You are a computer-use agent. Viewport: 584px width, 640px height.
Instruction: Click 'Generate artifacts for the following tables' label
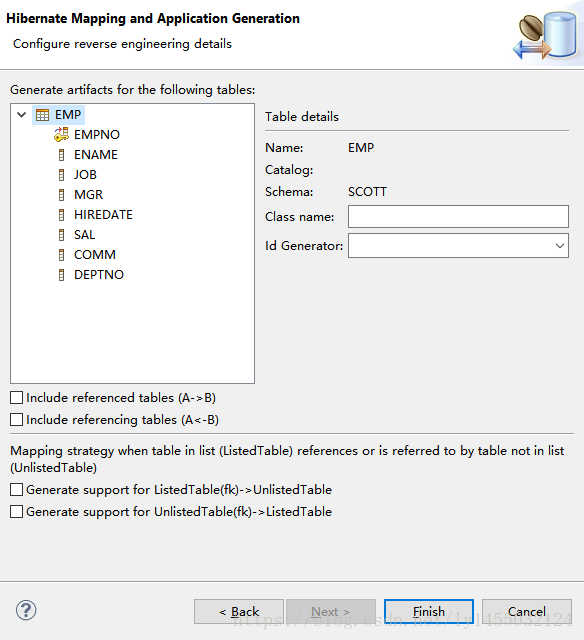click(133, 90)
